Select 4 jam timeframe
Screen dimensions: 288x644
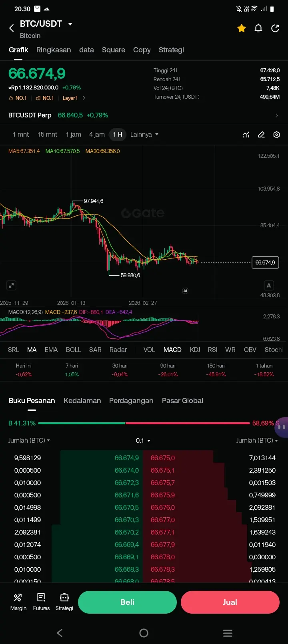pos(97,134)
